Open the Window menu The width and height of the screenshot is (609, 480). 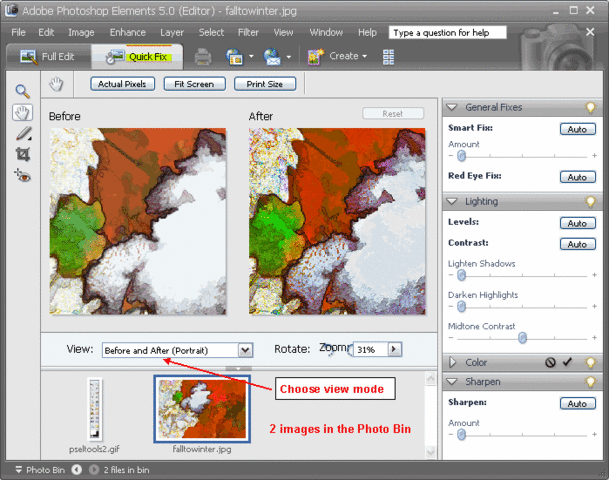click(326, 32)
